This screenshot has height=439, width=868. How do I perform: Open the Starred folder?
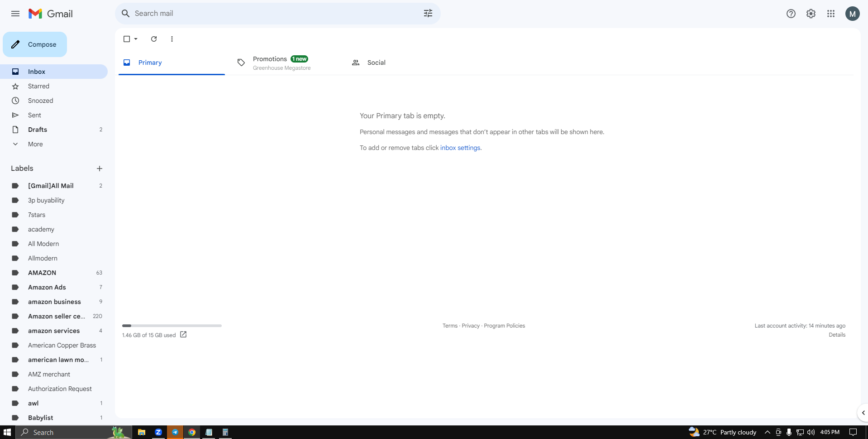coord(54,86)
